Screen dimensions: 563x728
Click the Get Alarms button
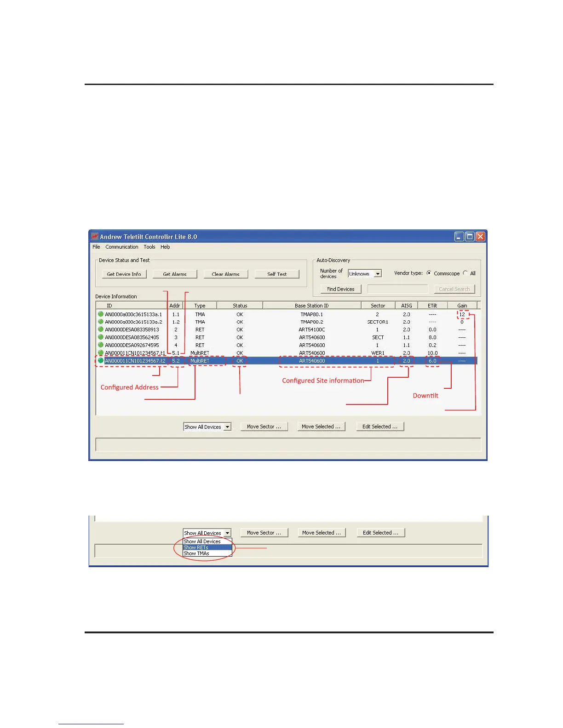(175, 274)
